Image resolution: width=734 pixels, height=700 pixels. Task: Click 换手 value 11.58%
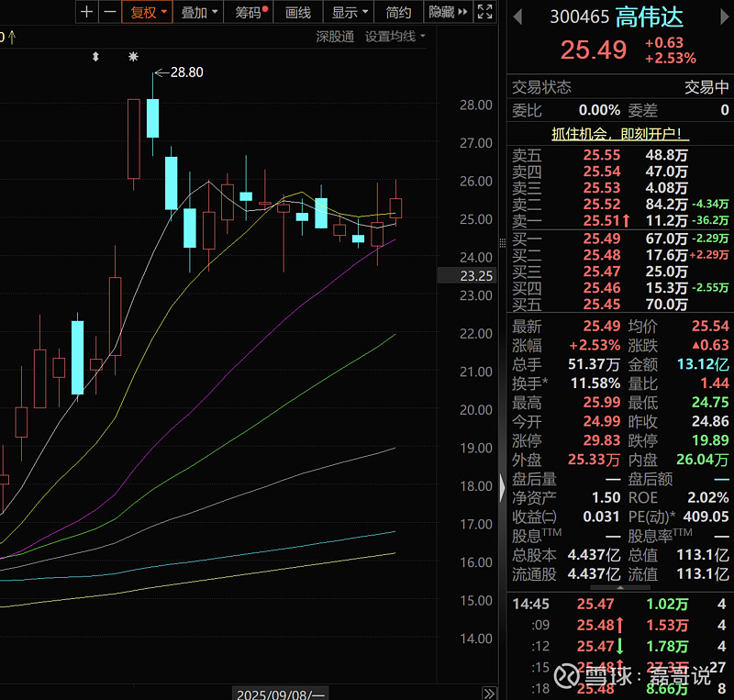click(595, 383)
